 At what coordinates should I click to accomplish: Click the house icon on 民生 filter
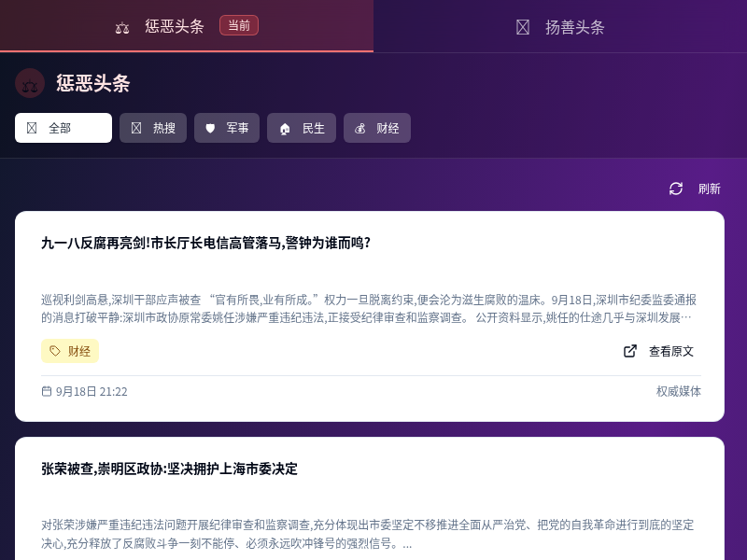[x=285, y=129]
